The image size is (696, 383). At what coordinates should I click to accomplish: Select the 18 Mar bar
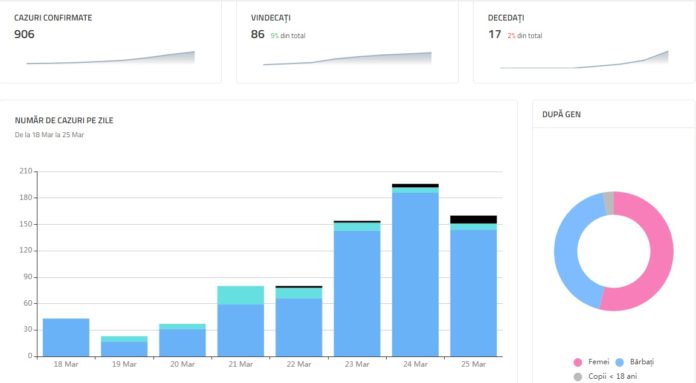(x=66, y=337)
